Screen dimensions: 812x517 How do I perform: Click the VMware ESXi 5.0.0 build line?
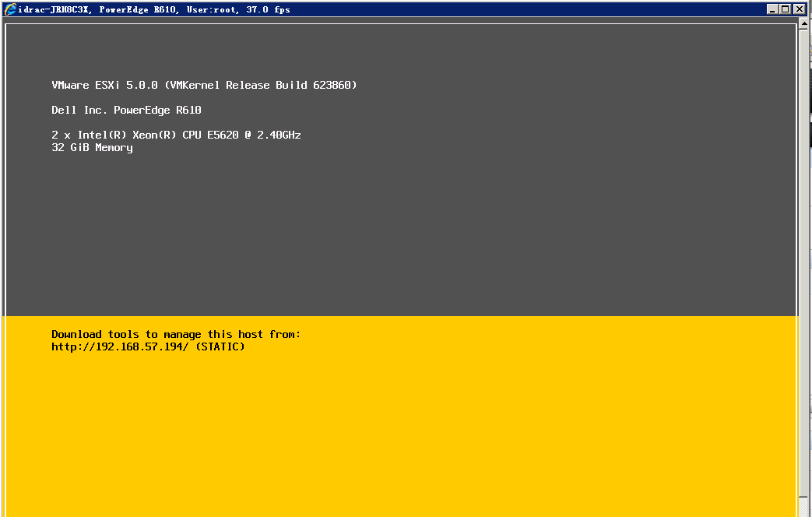point(204,85)
